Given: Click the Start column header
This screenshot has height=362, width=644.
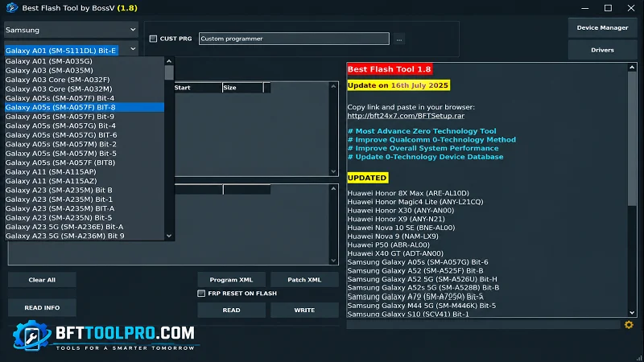Looking at the screenshot, I should click(x=197, y=88).
